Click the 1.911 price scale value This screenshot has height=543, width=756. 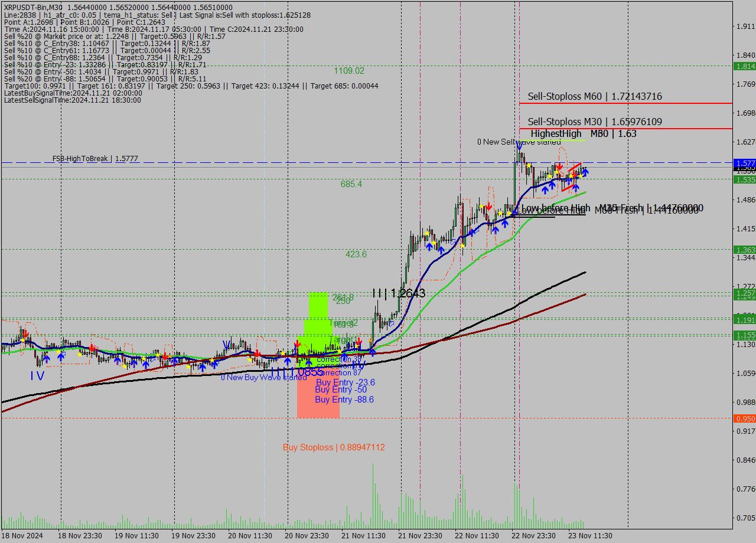click(745, 26)
